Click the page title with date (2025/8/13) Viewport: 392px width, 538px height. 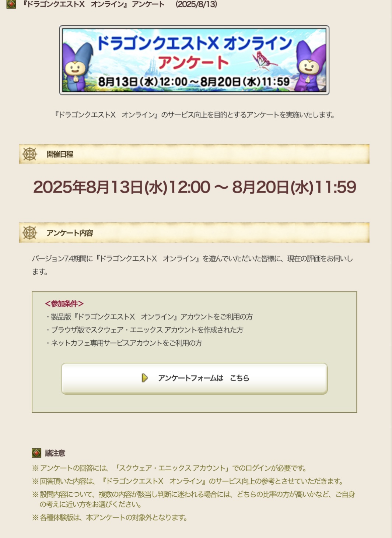(120, 4)
